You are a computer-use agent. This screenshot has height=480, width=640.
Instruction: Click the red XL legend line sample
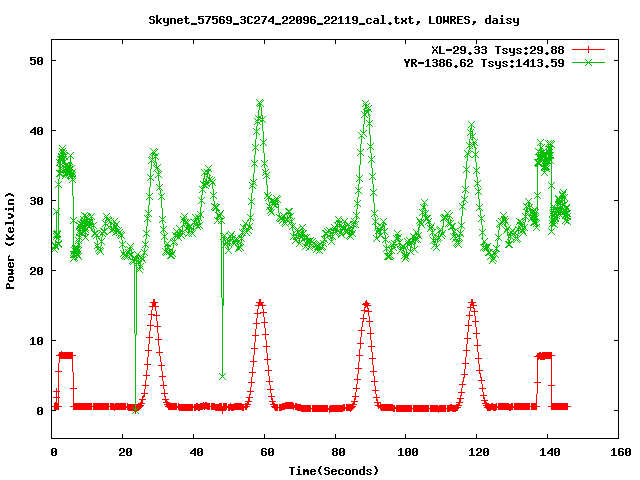(x=588, y=50)
